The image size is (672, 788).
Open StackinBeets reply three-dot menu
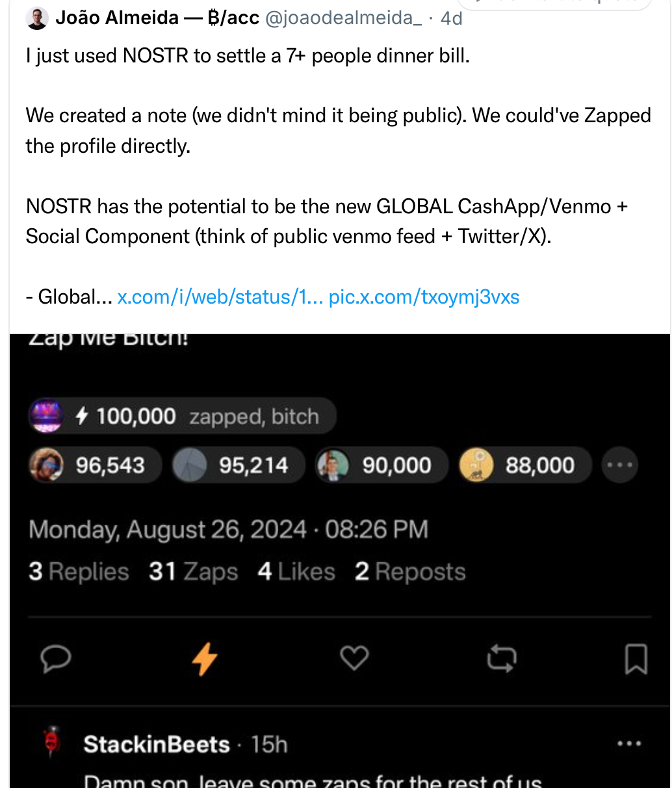pyautogui.click(x=628, y=744)
